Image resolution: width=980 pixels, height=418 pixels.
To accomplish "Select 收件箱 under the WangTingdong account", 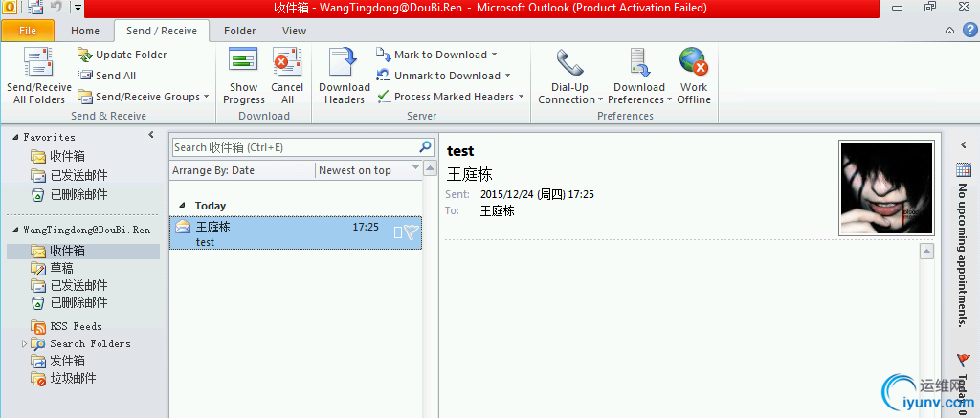I will (83, 252).
